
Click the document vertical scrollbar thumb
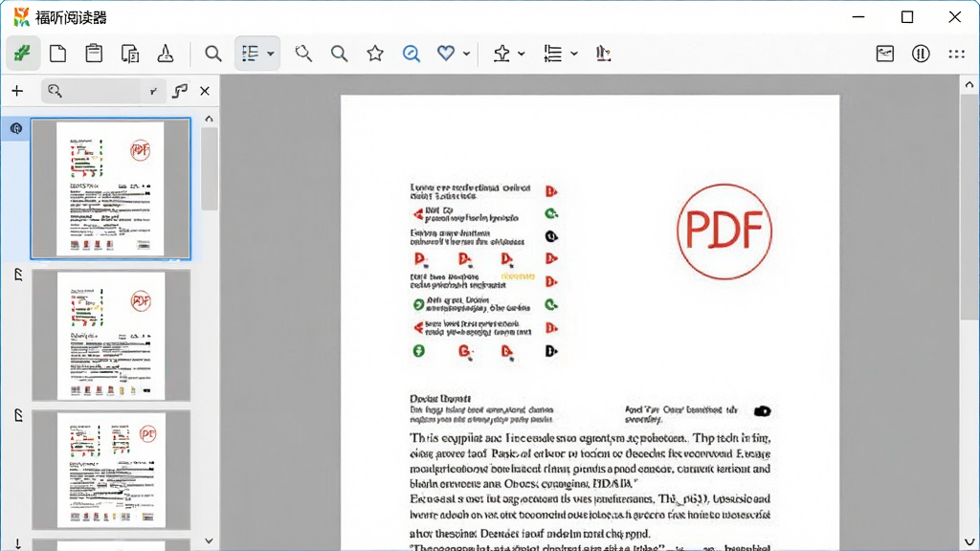click(x=969, y=208)
